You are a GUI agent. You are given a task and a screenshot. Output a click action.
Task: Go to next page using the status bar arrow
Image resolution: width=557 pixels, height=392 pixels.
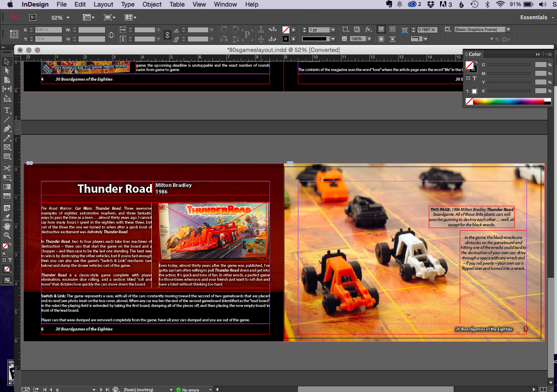coord(101,389)
